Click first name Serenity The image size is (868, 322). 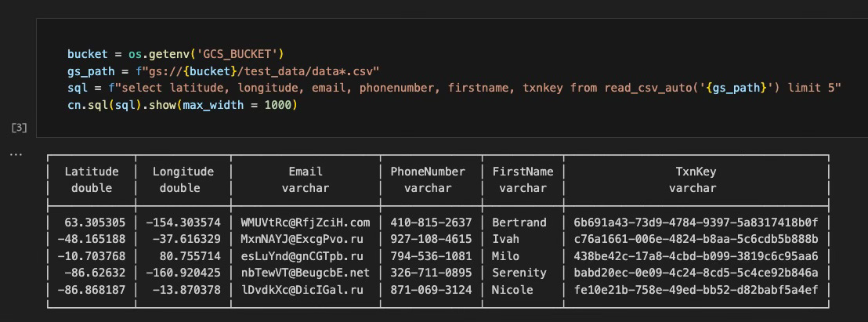click(519, 273)
